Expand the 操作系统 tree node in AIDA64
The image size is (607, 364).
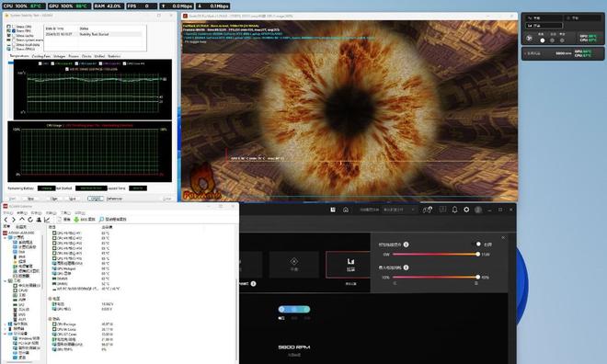click(6, 324)
